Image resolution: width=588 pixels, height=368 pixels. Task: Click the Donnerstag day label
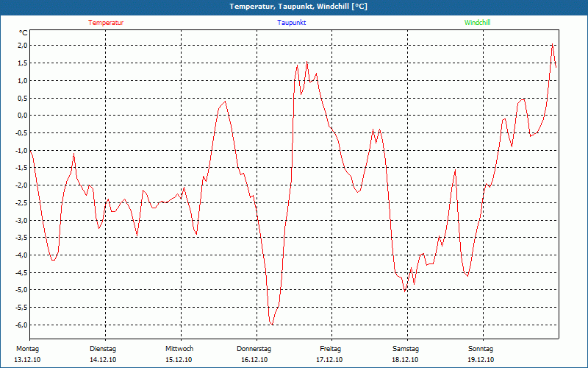pyautogui.click(x=254, y=349)
